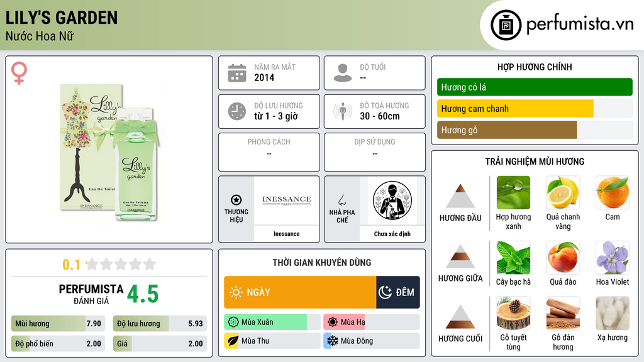Screen dimensions: 644x362
Task: Click the Lily's Garden perfume product photo
Action: (110, 152)
